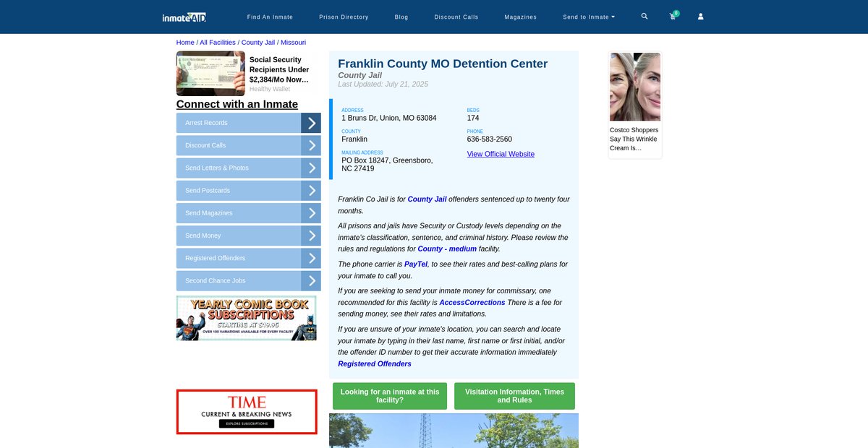The height and width of the screenshot is (448, 868).
Task: Click the All Facilities breadcrumb link
Action: [x=218, y=43]
